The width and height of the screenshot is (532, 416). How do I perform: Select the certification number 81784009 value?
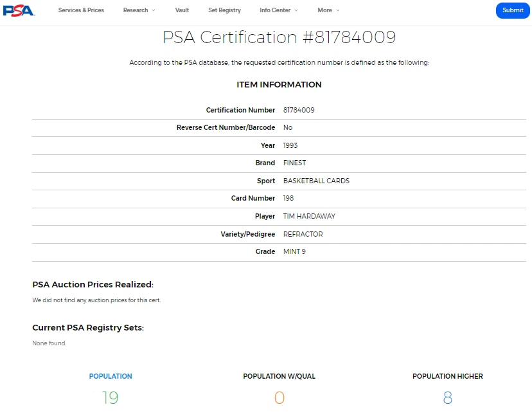click(x=299, y=110)
